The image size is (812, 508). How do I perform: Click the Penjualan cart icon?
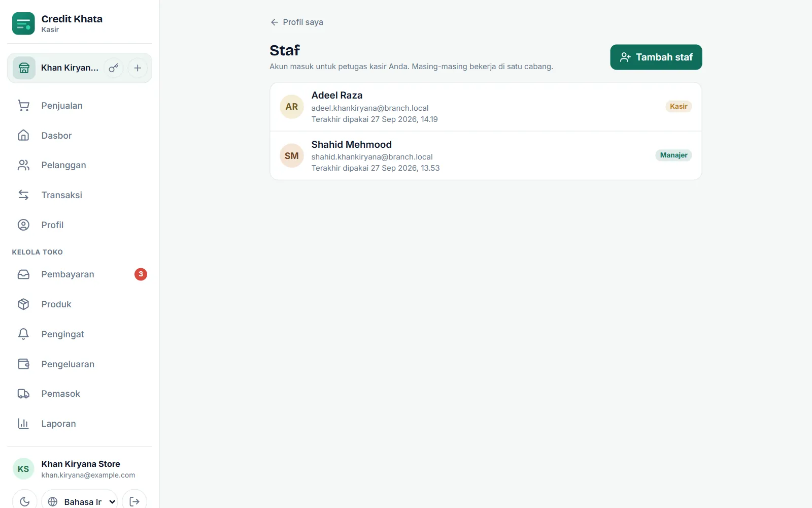[x=23, y=106]
